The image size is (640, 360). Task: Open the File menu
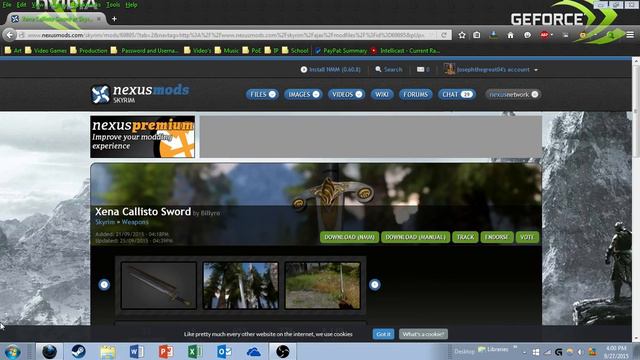coord(7,5)
